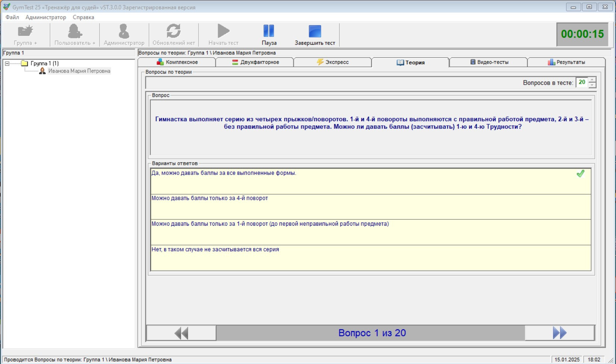Go to previous question with double arrow
Image resolution: width=616 pixels, height=364 pixels.
[x=181, y=333]
